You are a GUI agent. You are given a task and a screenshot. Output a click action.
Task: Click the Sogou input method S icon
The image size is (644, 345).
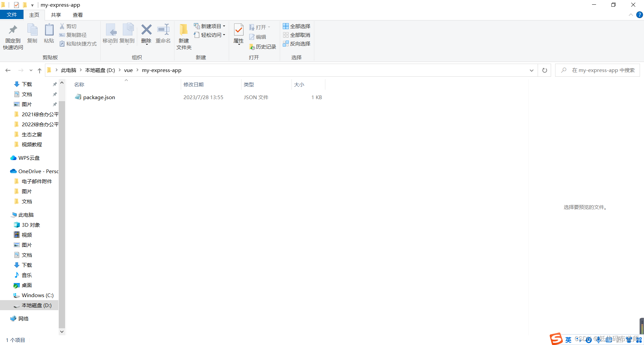[556, 339]
